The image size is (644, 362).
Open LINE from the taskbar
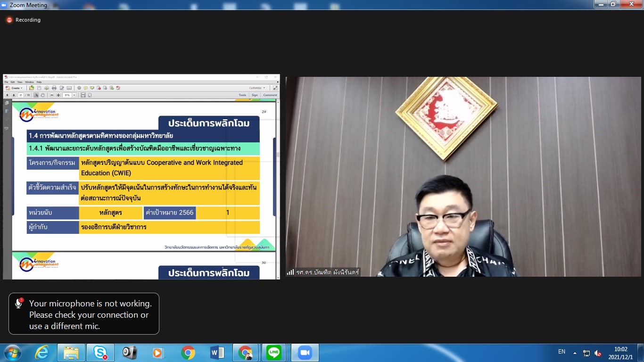click(x=274, y=353)
